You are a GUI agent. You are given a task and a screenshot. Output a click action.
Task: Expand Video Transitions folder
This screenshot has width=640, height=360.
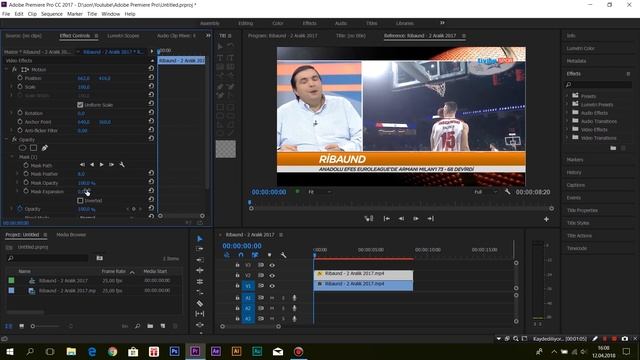point(567,138)
